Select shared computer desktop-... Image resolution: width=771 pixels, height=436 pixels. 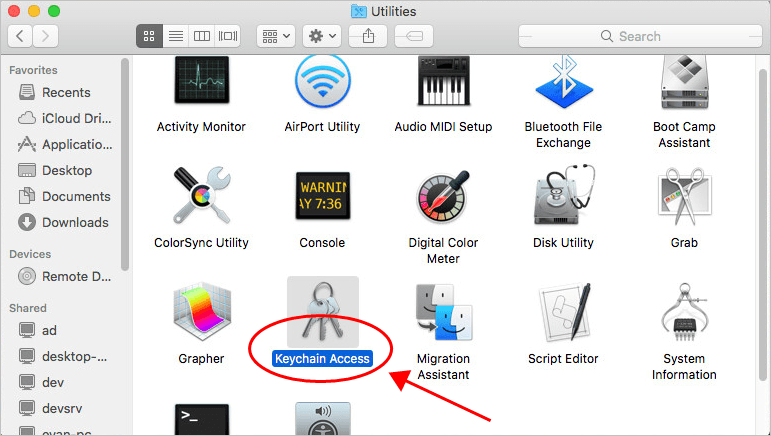coord(65,356)
